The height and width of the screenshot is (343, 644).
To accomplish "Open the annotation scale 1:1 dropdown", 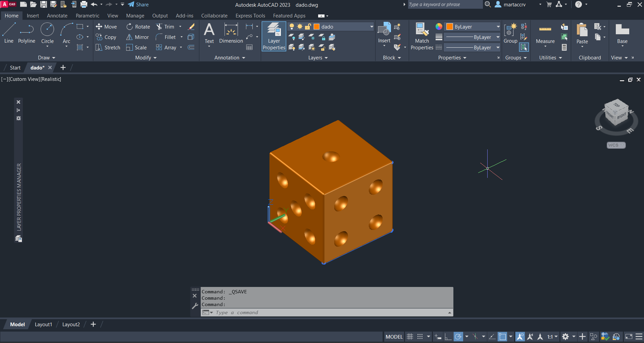I will (x=552, y=337).
